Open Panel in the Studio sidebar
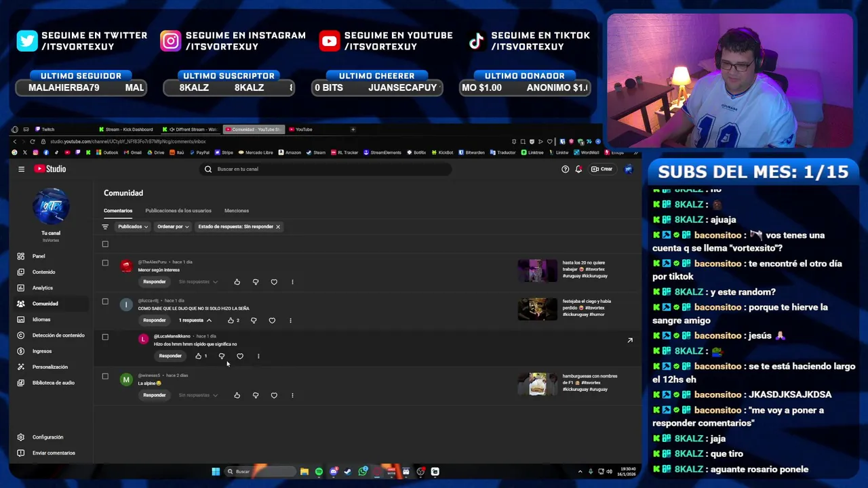868x488 pixels. coord(51,256)
